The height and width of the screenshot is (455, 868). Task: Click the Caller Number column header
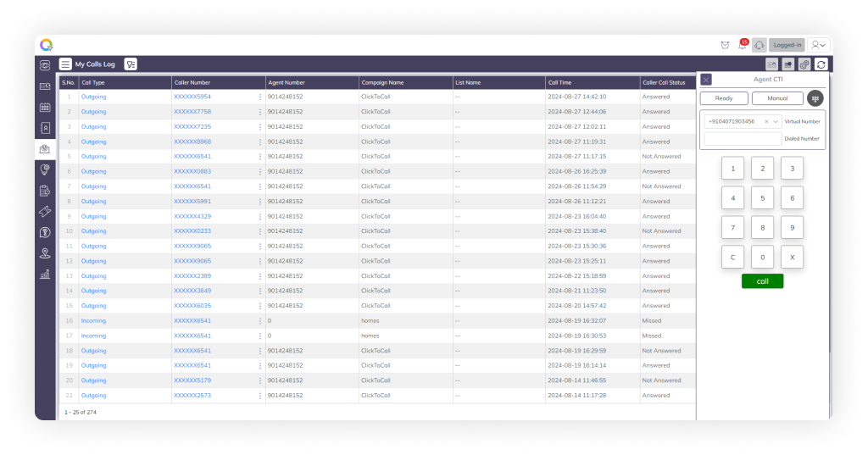point(192,83)
